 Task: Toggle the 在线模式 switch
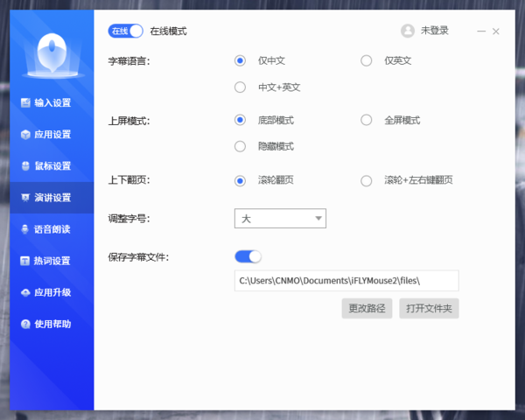125,31
